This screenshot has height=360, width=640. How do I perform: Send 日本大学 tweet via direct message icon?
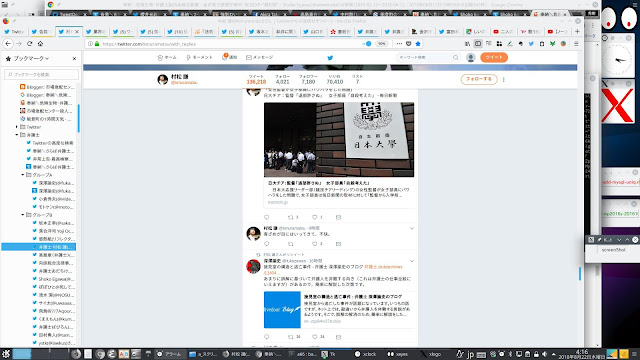tap(338, 217)
